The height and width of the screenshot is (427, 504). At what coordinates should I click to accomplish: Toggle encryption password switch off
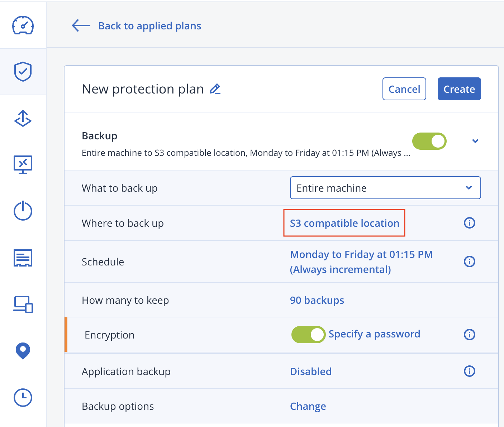coord(308,334)
